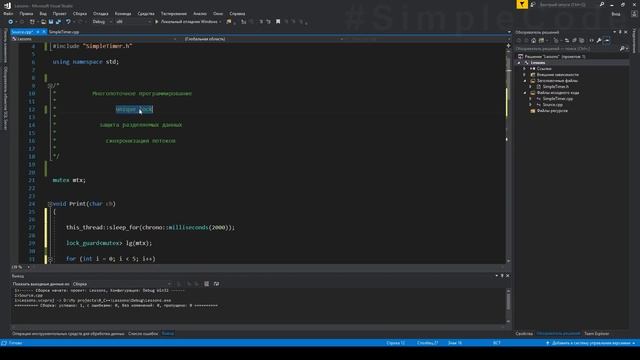Open the Справка menu
This screenshot has height=360, width=640.
(237, 14)
